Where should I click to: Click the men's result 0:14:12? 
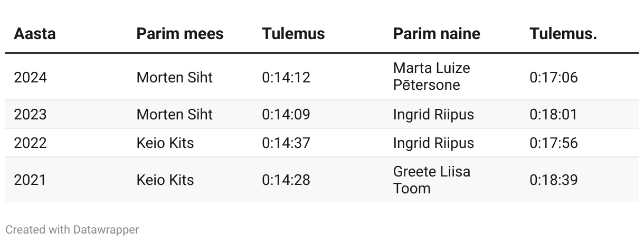coord(286,77)
